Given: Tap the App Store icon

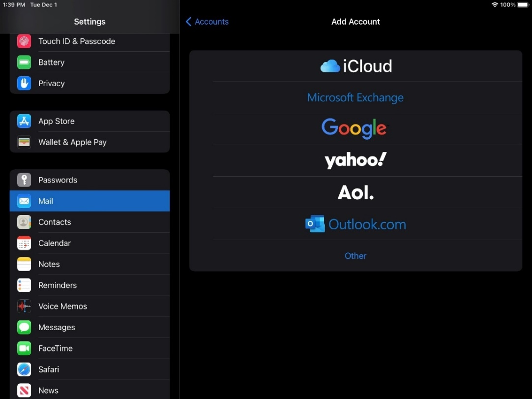Looking at the screenshot, I should click(24, 121).
